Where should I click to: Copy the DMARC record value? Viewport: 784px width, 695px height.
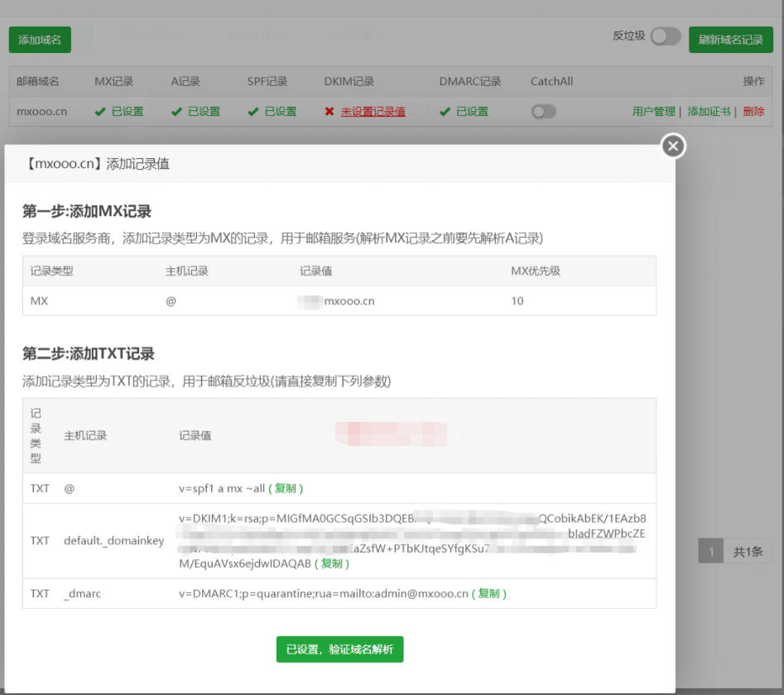point(488,593)
